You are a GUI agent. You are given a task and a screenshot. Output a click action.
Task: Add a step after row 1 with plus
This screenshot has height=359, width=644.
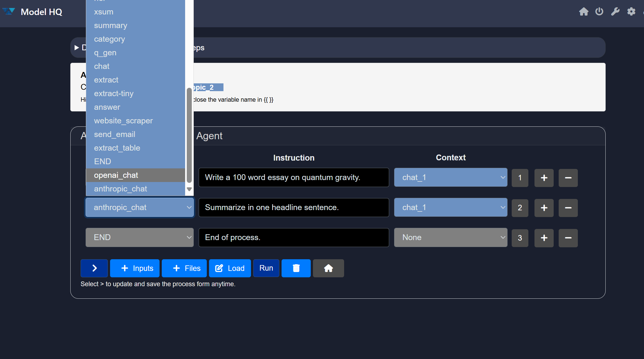pyautogui.click(x=544, y=178)
